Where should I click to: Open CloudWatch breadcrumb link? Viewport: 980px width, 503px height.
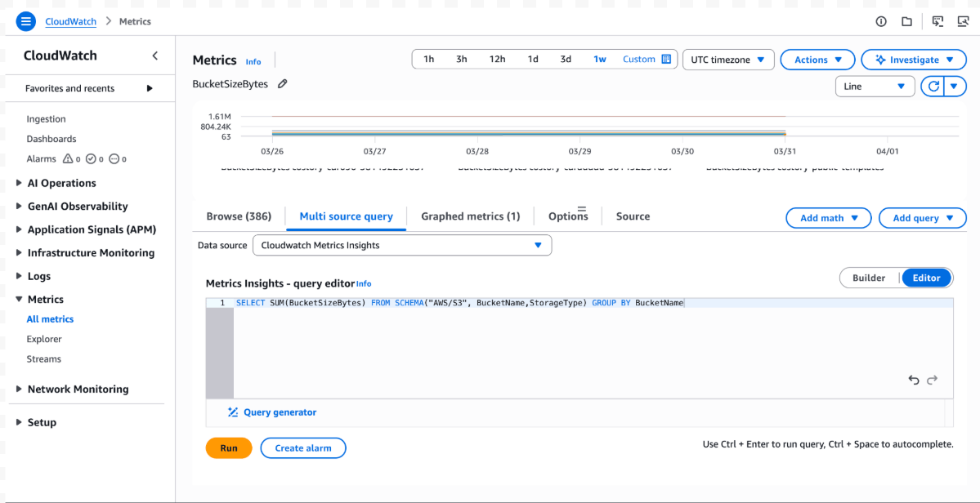tap(70, 21)
